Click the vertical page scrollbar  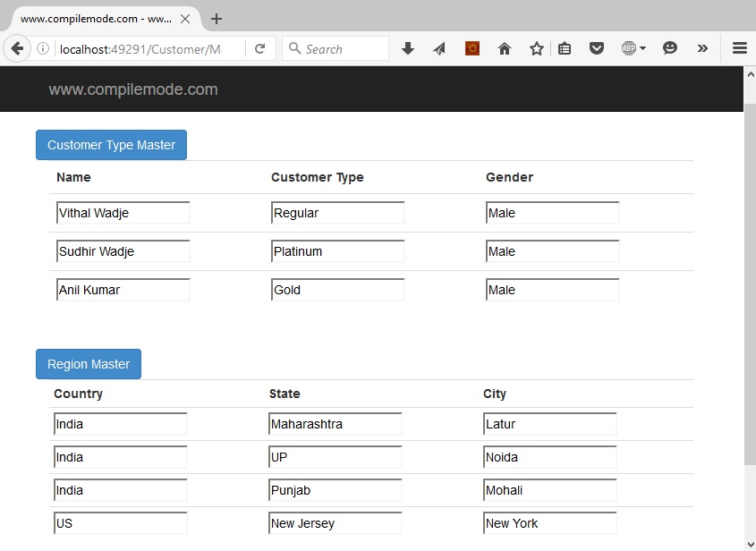coord(750,295)
